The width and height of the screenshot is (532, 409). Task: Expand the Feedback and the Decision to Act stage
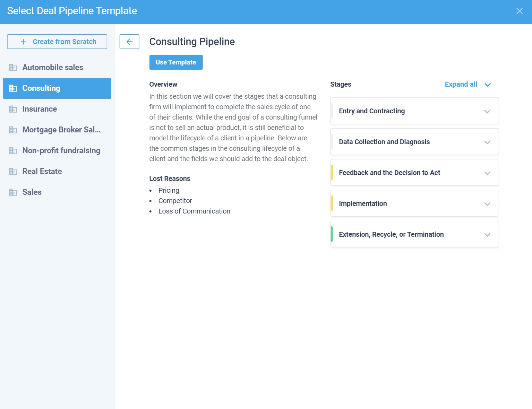487,173
